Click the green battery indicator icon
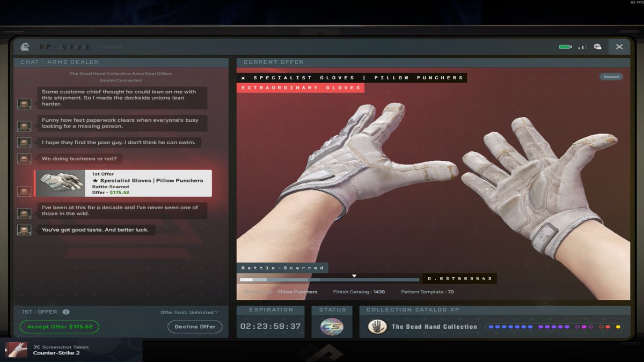This screenshot has height=362, width=644. pos(565,47)
